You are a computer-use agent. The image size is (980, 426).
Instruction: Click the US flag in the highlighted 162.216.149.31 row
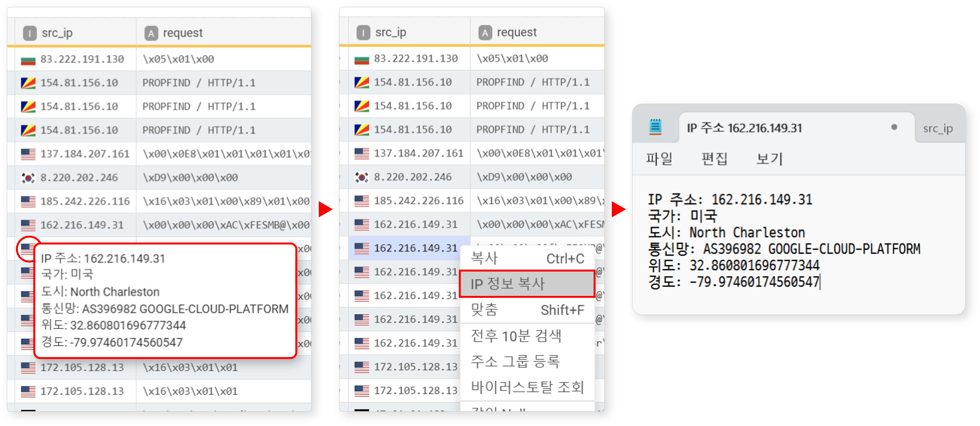point(361,248)
